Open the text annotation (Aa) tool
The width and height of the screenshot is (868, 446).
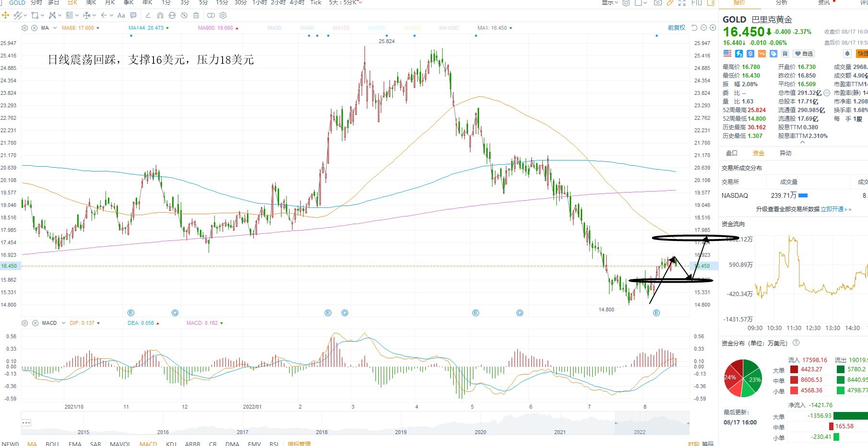click(121, 15)
